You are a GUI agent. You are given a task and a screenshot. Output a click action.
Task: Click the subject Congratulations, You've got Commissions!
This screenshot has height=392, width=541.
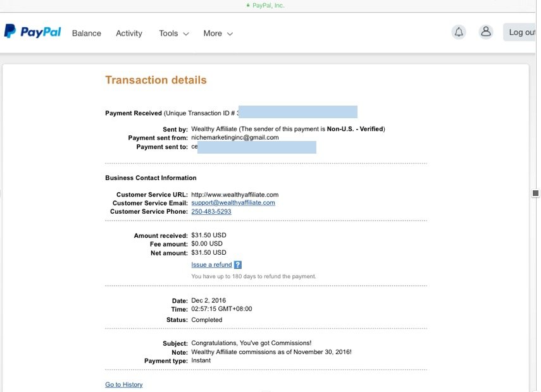[251, 343]
